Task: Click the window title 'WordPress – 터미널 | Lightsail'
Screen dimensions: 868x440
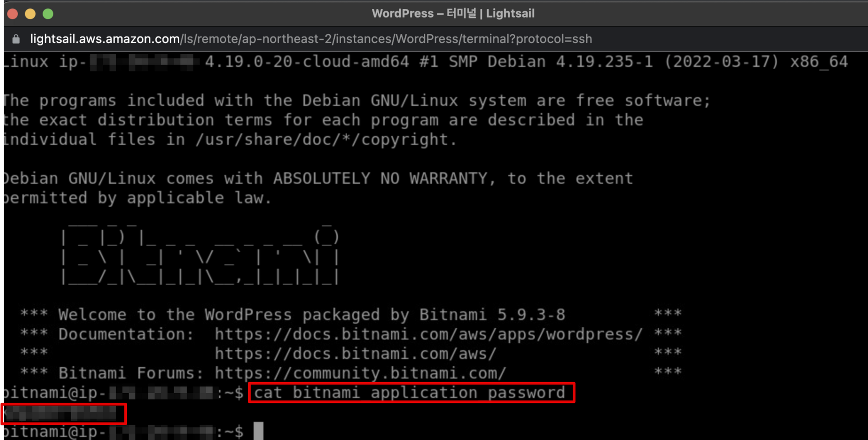Action: tap(453, 13)
